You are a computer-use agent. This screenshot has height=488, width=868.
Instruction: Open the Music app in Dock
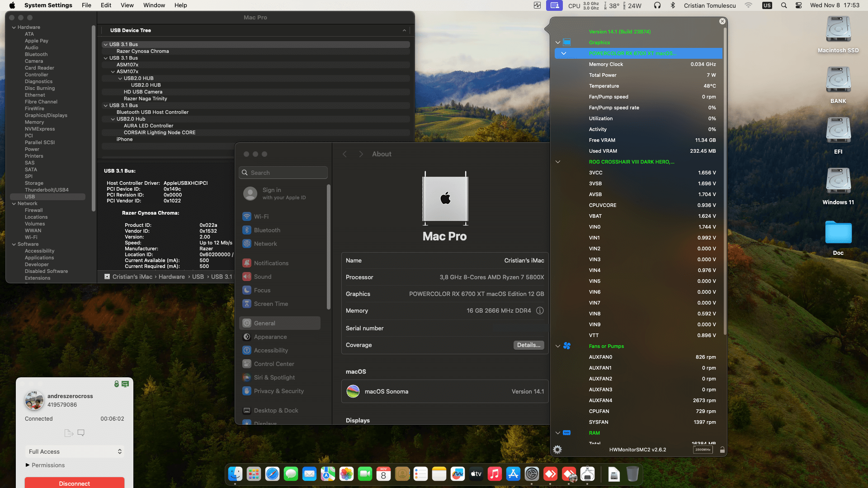495,474
